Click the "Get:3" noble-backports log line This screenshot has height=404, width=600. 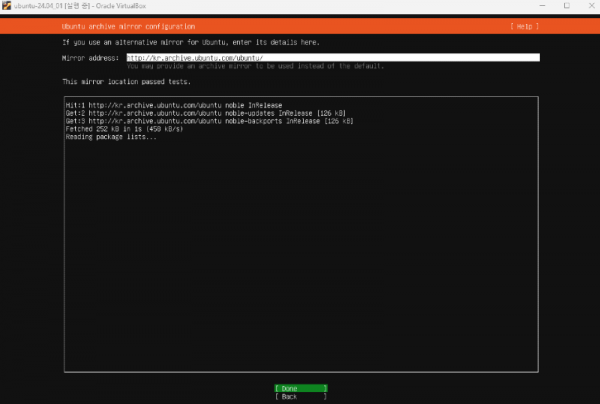click(x=210, y=121)
